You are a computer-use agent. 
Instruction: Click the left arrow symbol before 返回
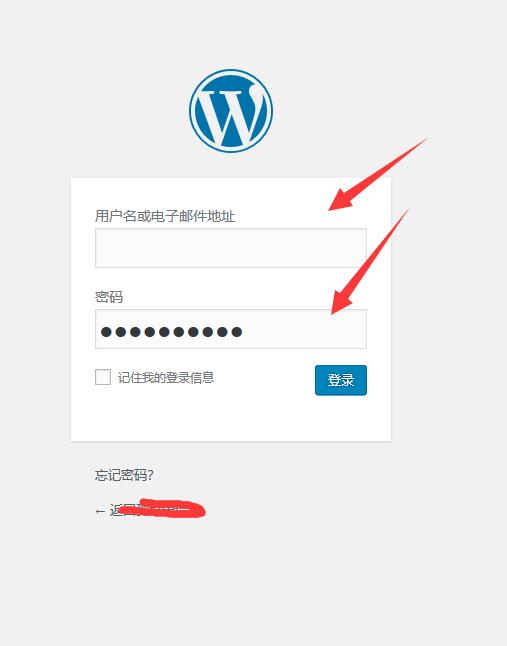100,511
